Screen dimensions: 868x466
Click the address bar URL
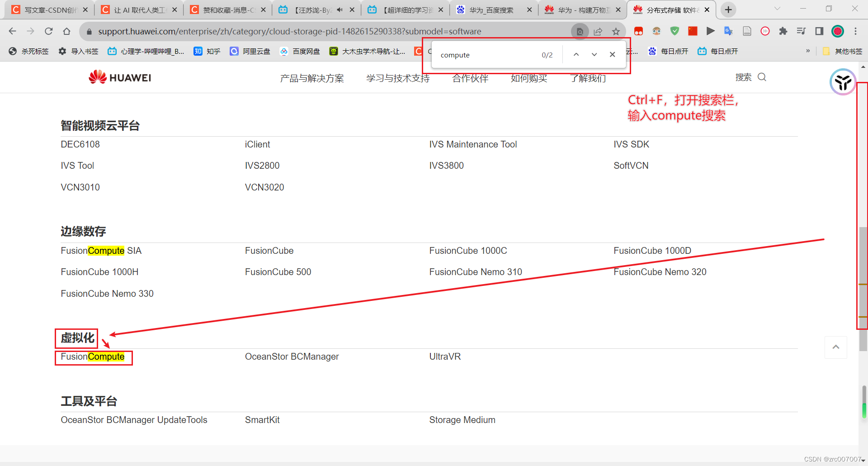click(x=289, y=31)
